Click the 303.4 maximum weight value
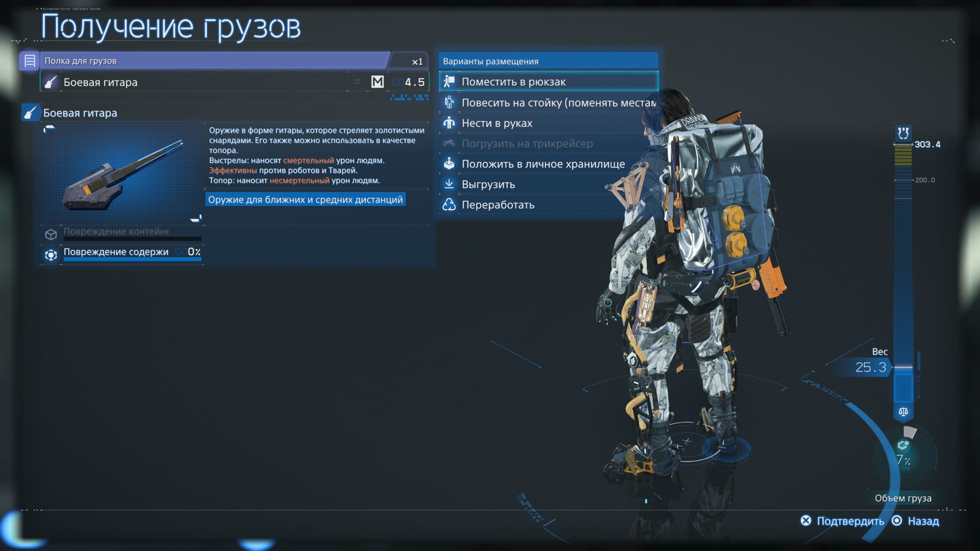980x551 pixels. click(928, 144)
